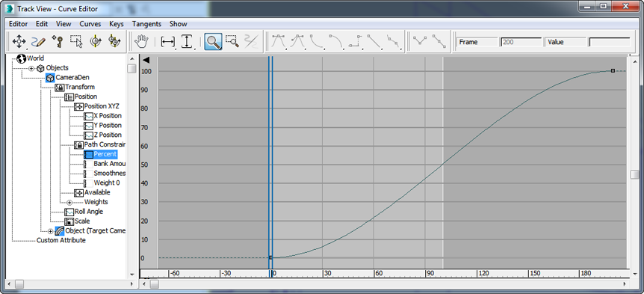Image resolution: width=644 pixels, height=294 pixels.
Task: Expand the Objects tree node
Action: (x=31, y=68)
